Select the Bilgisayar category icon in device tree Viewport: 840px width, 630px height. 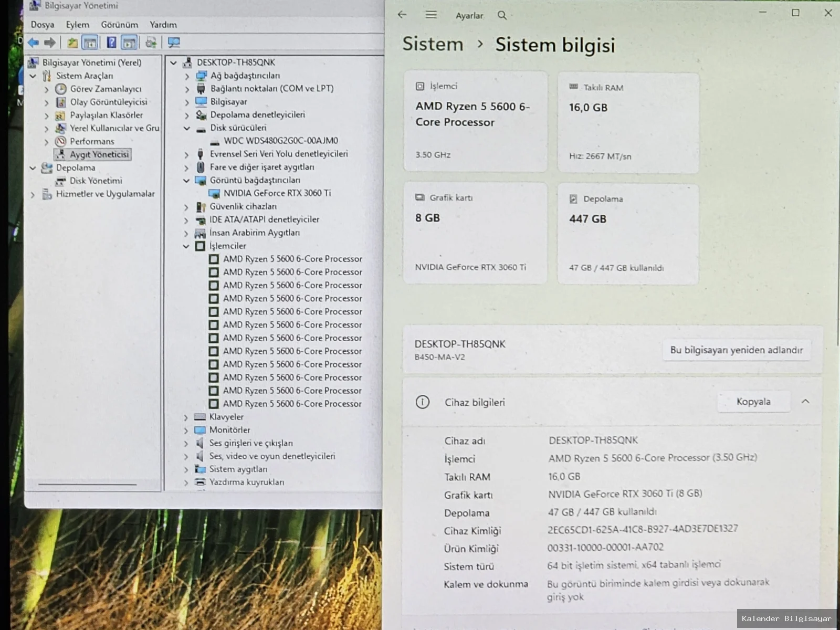click(201, 102)
